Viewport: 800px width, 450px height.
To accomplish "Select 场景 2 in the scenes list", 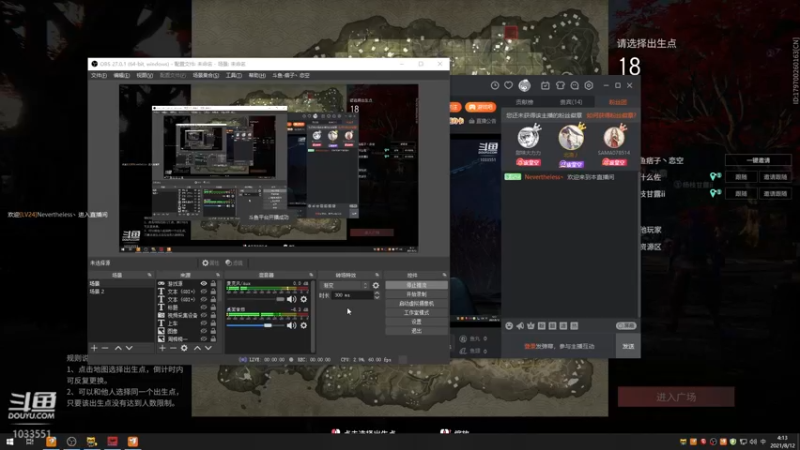I will coord(120,292).
